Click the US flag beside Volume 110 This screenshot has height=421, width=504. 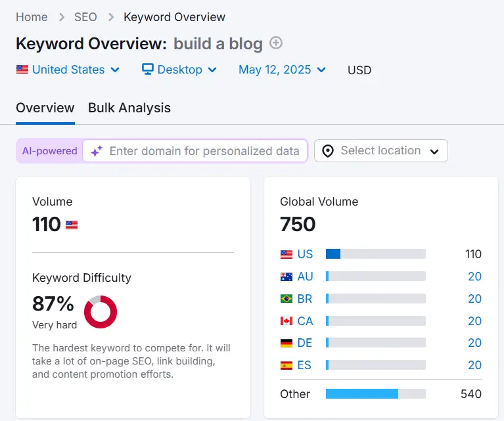(x=72, y=225)
